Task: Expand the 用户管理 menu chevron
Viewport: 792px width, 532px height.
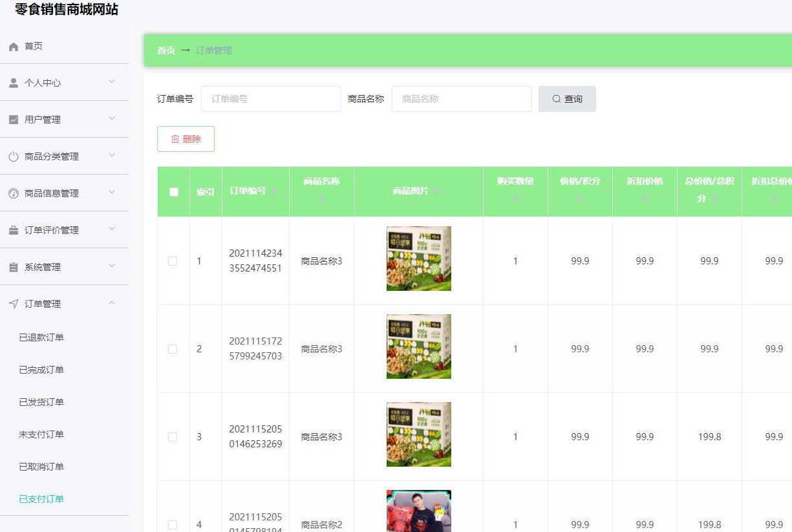Action: [x=112, y=118]
